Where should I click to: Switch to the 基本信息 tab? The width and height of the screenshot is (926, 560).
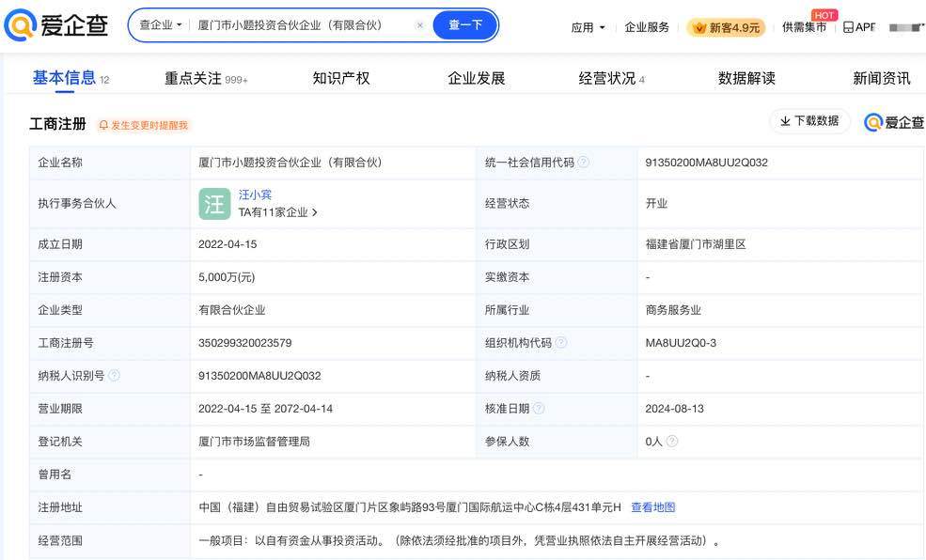[71, 78]
